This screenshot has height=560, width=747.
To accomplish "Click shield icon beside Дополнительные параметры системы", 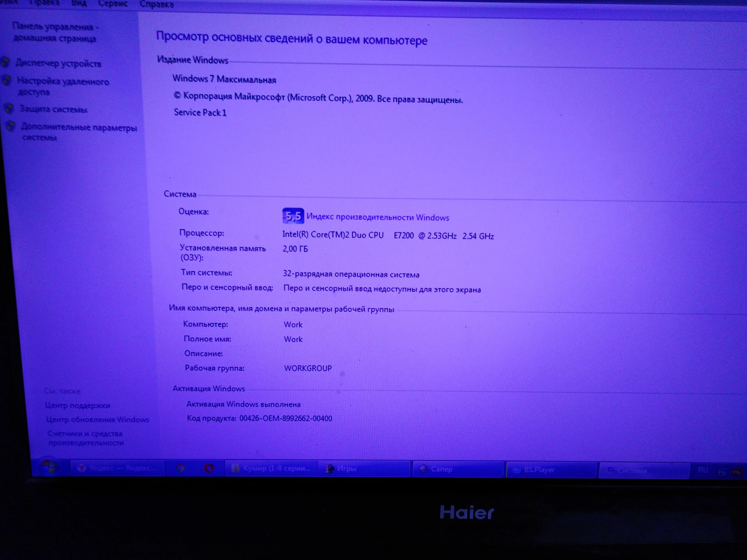I will click(11, 127).
